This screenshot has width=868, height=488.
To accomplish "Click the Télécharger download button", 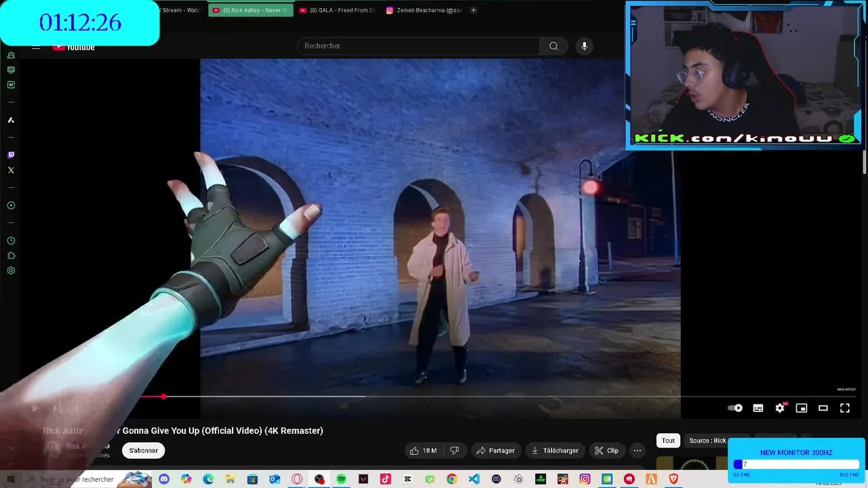I will [555, 450].
